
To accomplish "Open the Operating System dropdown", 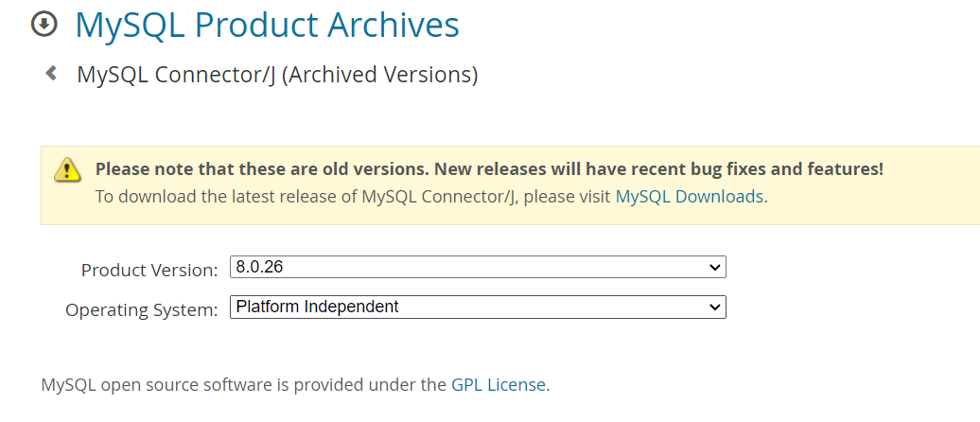I will tap(478, 308).
